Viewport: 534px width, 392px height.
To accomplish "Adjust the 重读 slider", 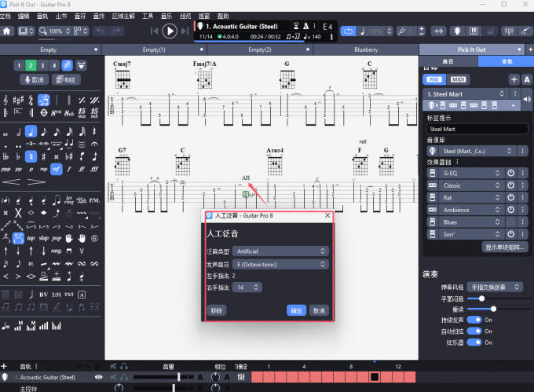I will (x=493, y=309).
